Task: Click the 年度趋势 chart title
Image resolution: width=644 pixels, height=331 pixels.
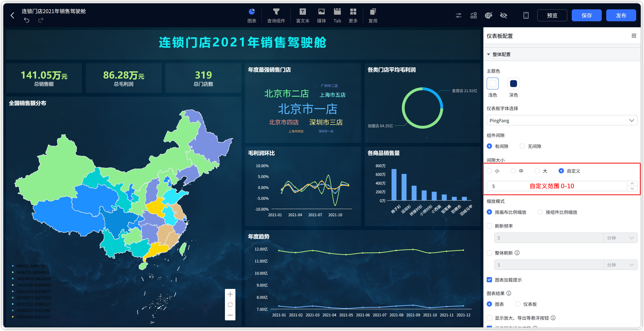Action: pyautogui.click(x=259, y=236)
